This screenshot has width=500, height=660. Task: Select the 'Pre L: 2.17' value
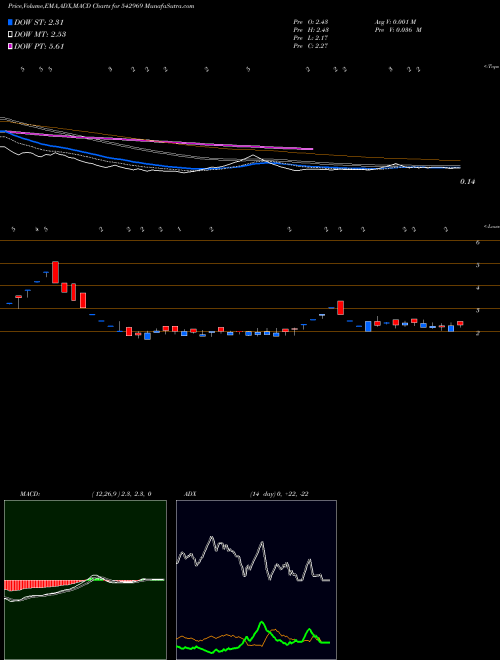311,38
